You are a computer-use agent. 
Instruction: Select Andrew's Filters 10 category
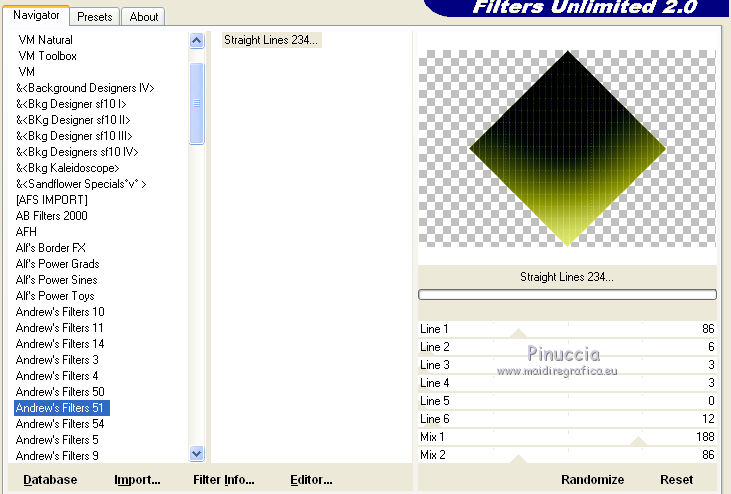point(60,312)
